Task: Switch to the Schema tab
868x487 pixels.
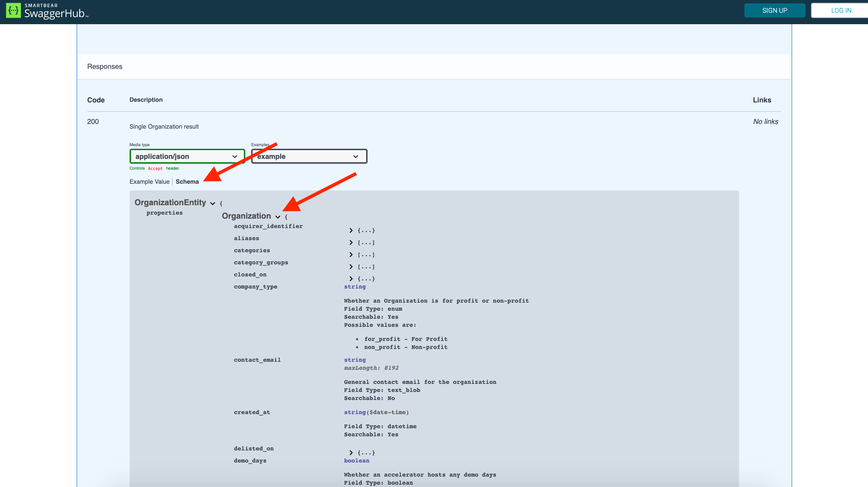Action: click(187, 181)
